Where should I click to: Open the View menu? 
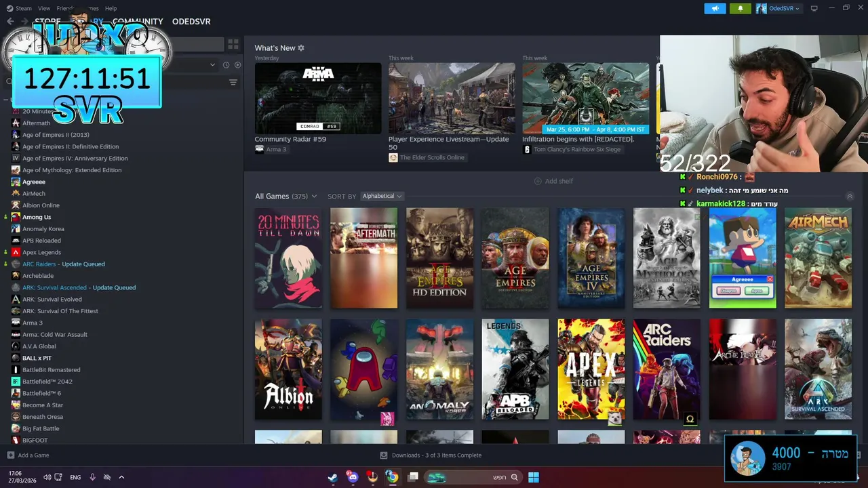[x=44, y=8]
